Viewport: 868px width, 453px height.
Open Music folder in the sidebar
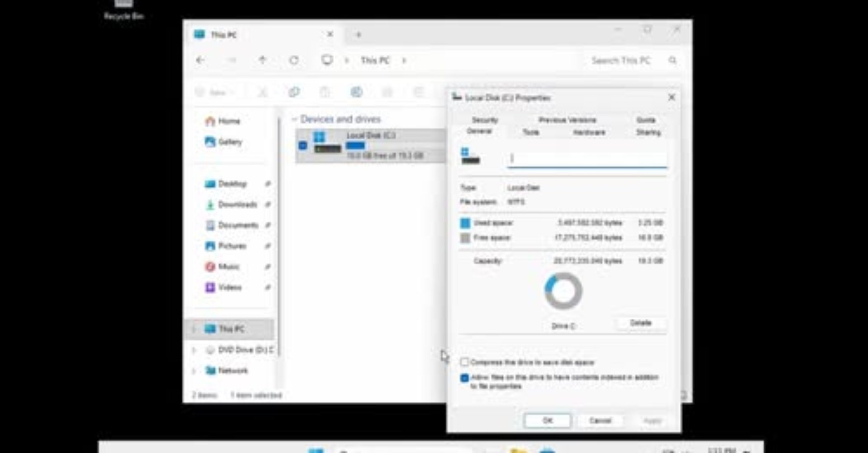(228, 267)
